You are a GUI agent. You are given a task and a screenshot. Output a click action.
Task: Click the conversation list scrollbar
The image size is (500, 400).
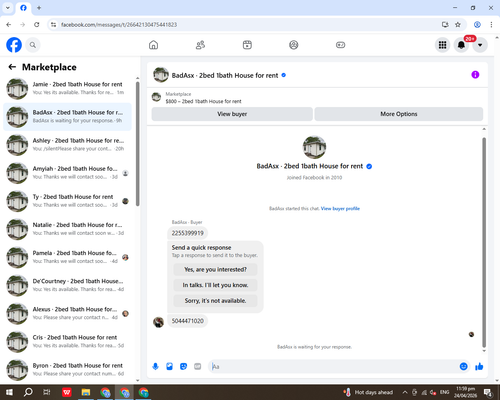[137, 143]
